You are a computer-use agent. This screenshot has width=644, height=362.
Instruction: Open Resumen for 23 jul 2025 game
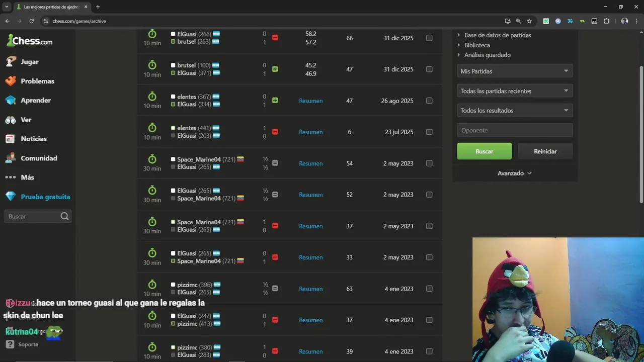tap(311, 132)
